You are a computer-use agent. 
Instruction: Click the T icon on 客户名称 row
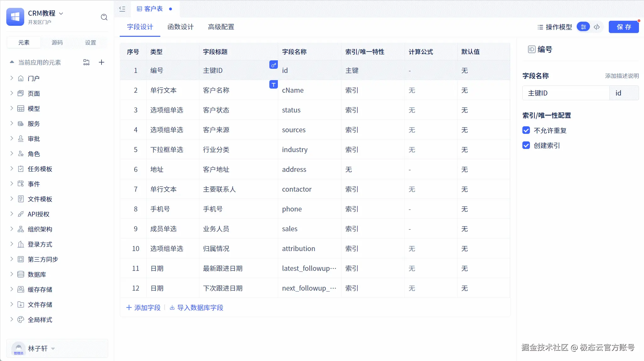[273, 85]
